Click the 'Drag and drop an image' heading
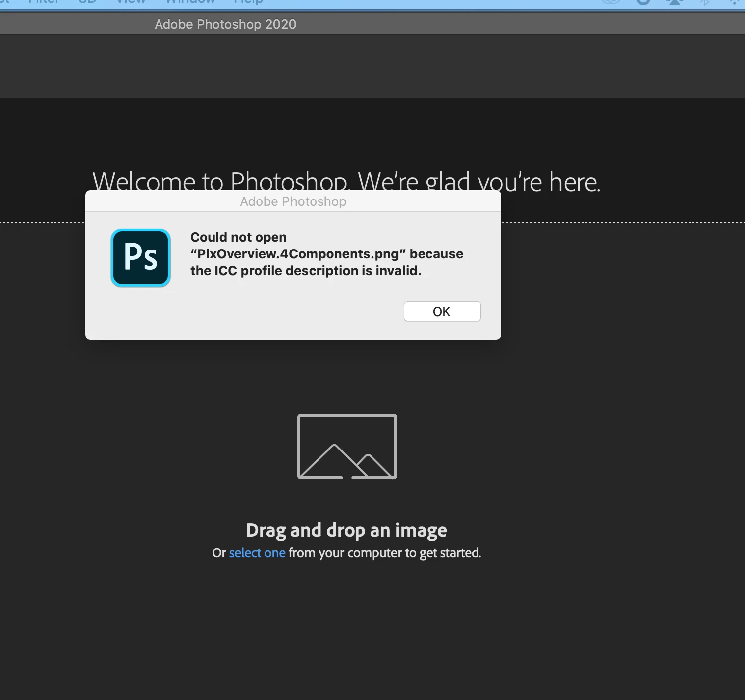Image resolution: width=745 pixels, height=700 pixels. 347,530
